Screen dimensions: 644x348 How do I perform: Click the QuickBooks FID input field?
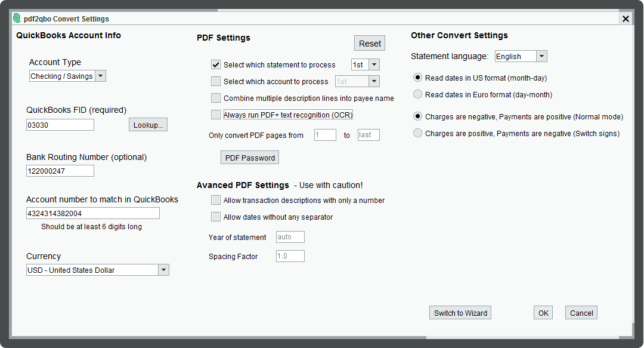60,125
